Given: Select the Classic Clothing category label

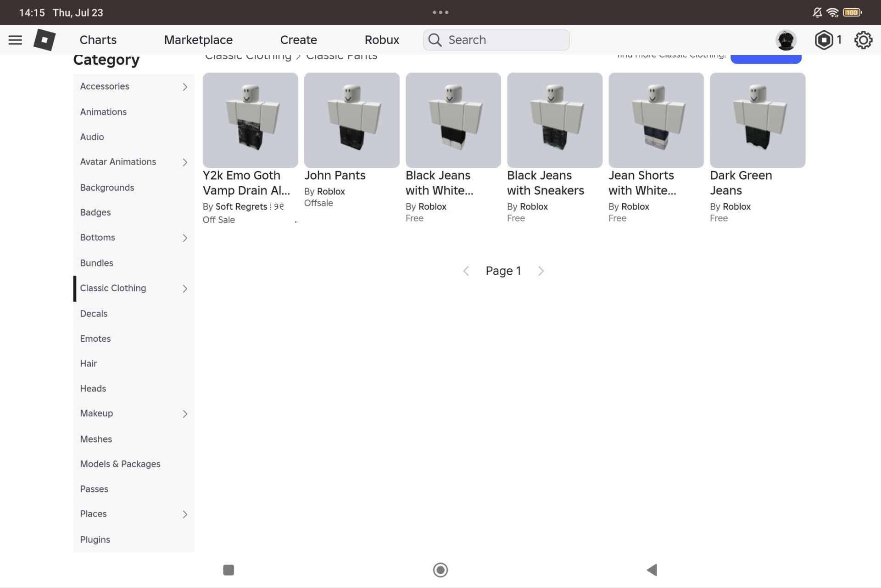Looking at the screenshot, I should pos(113,288).
